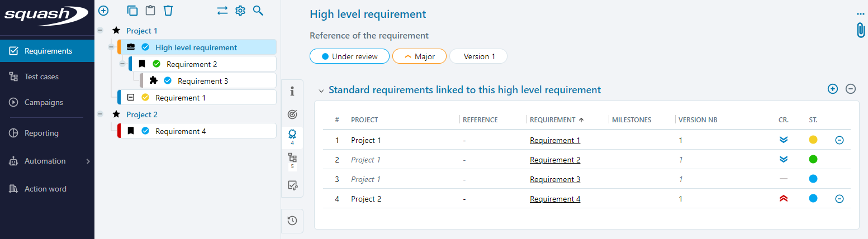
Task: Unlink Requirement 1 using its minus button
Action: point(839,140)
